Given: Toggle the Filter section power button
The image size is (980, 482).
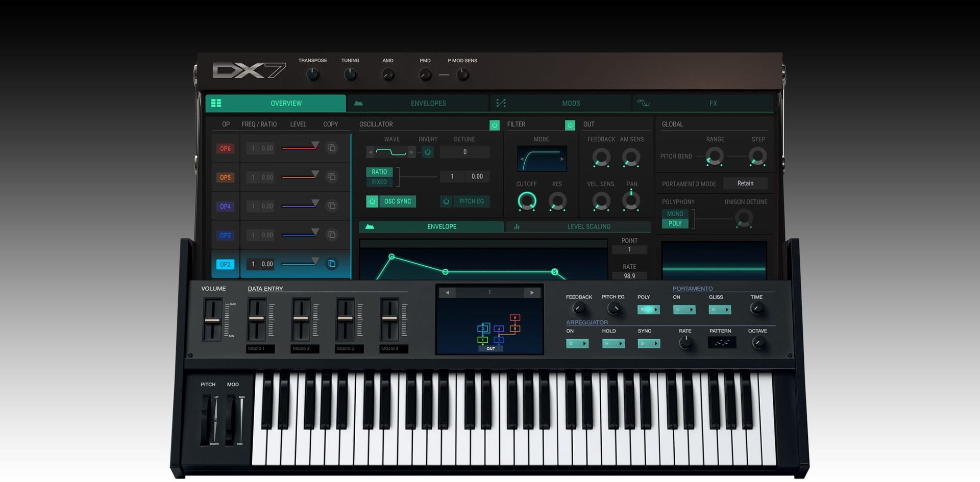Looking at the screenshot, I should [570, 125].
